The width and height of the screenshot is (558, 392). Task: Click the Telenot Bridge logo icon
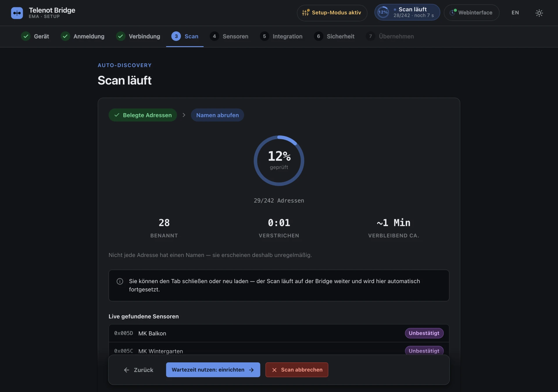click(17, 13)
